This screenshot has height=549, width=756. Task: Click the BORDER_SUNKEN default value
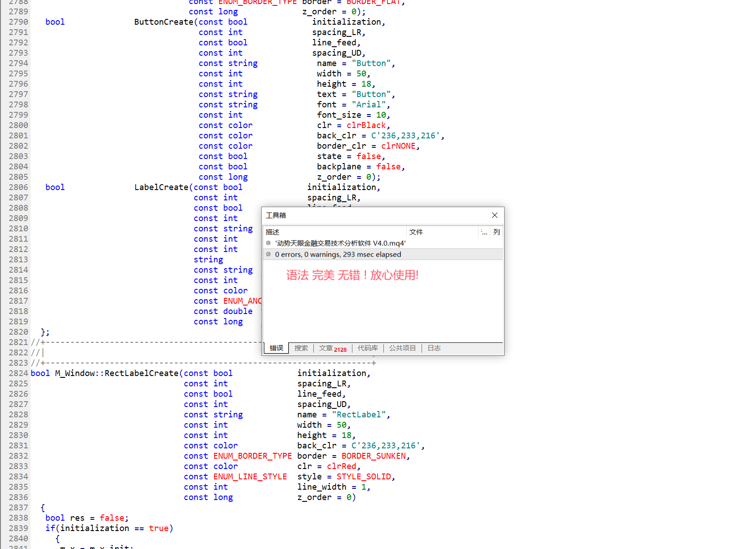coord(374,456)
